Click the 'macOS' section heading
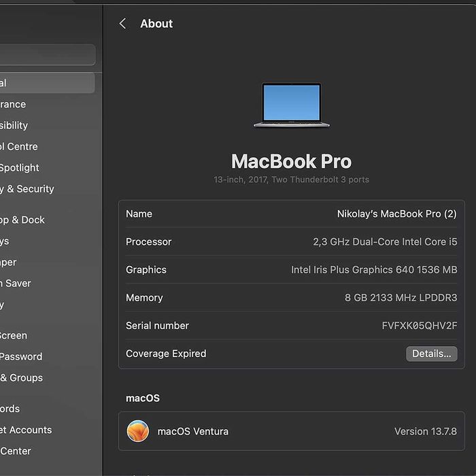476x476 pixels. coord(143,398)
